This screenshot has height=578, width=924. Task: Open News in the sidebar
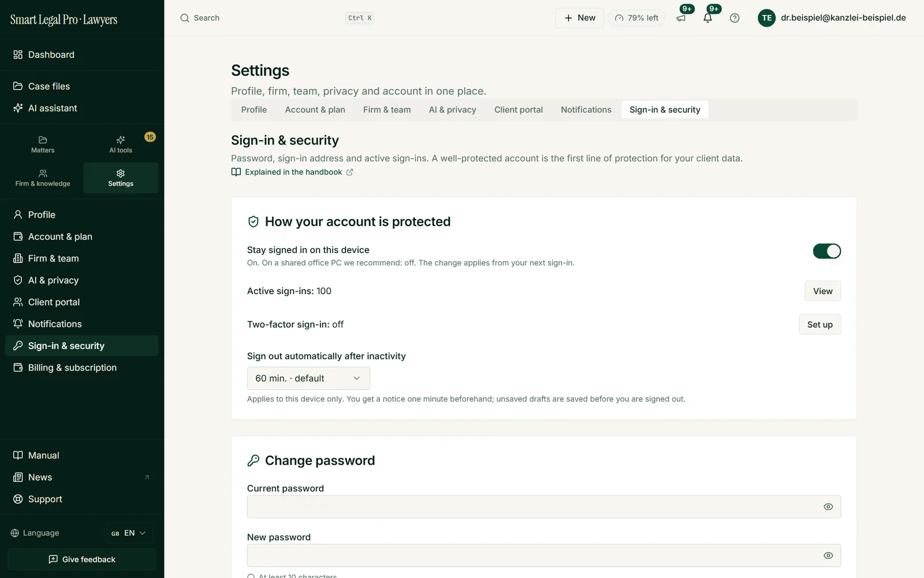click(81, 477)
